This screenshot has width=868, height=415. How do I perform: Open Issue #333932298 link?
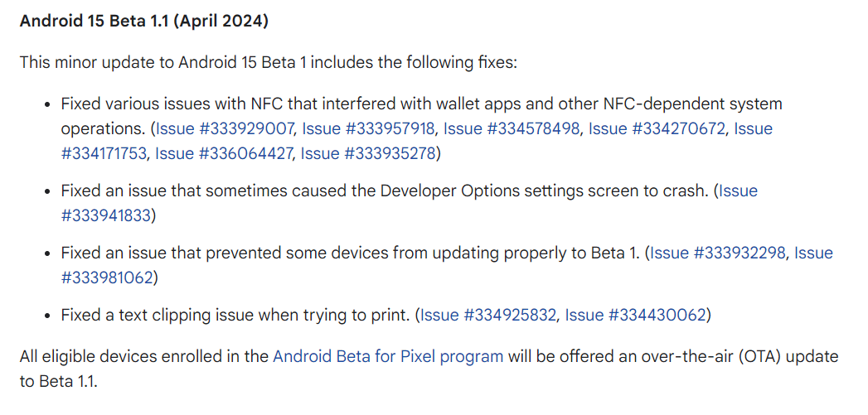point(718,253)
